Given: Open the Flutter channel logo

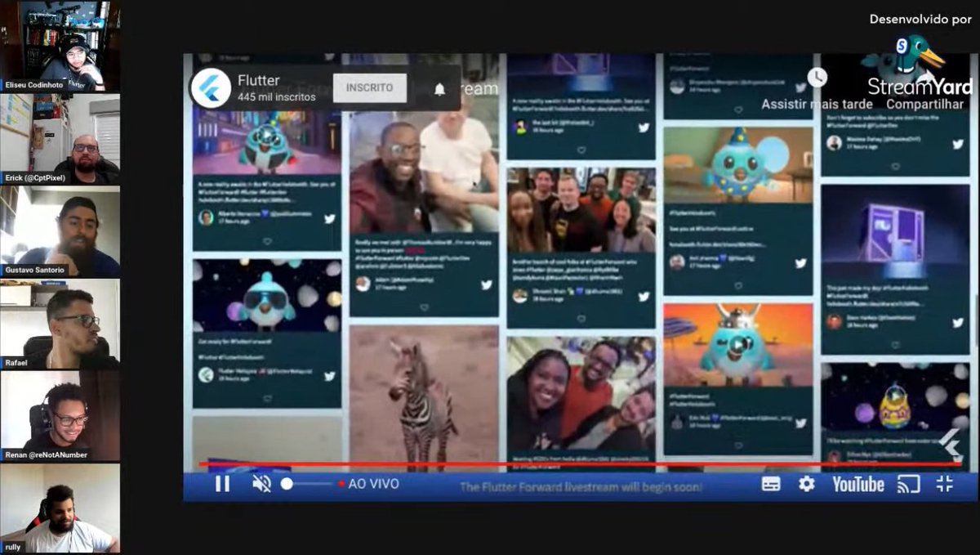Looking at the screenshot, I should (x=211, y=88).
